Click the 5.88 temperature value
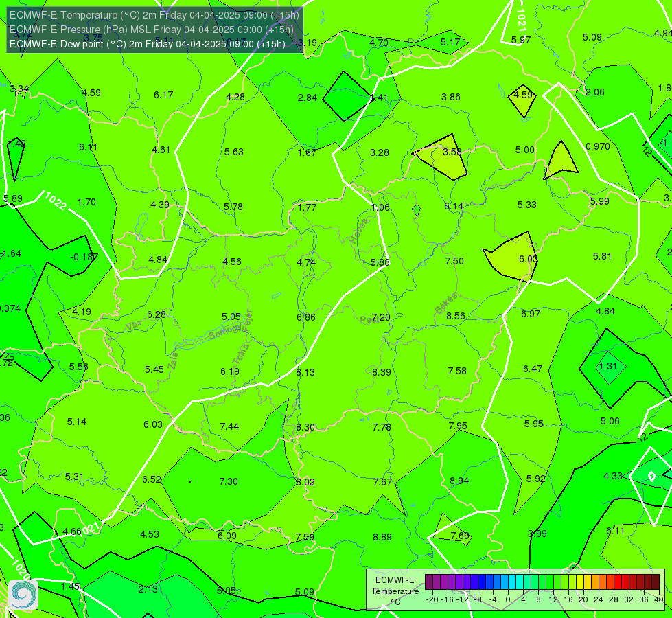The width and height of the screenshot is (672, 618). [x=380, y=262]
